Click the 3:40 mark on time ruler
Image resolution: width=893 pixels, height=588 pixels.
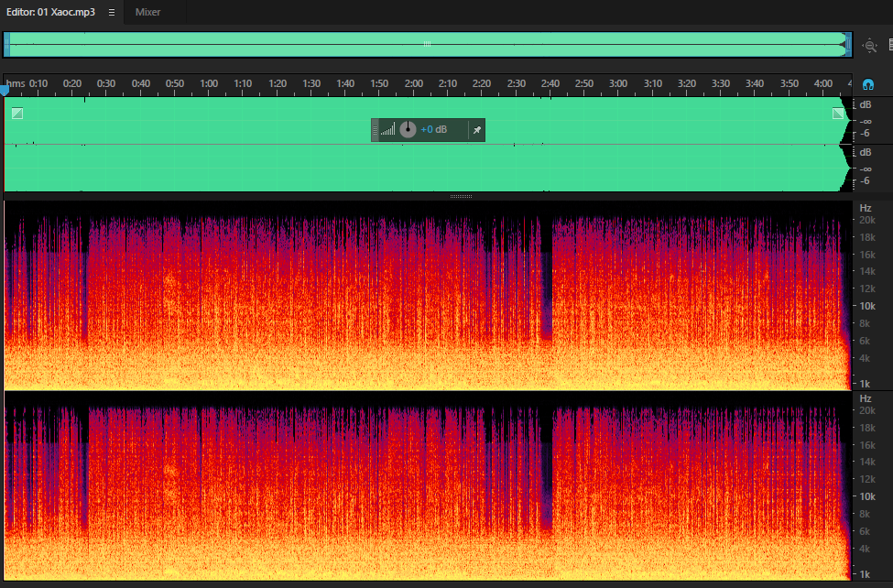pyautogui.click(x=755, y=83)
